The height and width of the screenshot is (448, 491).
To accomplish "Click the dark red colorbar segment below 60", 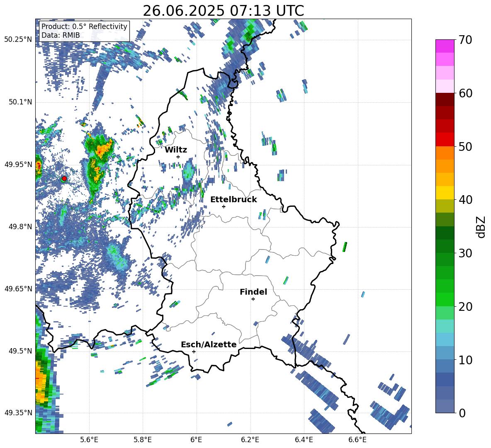I will click(x=445, y=100).
